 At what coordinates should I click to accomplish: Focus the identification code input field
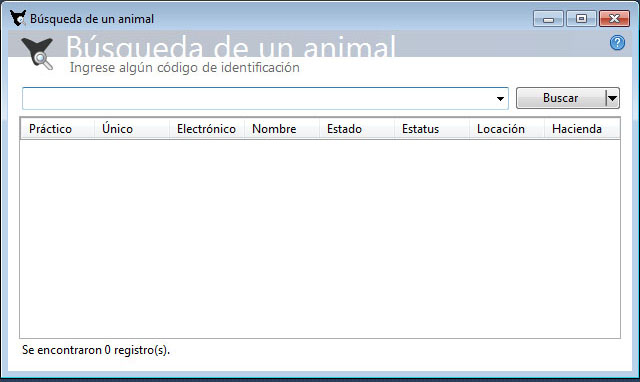265,98
